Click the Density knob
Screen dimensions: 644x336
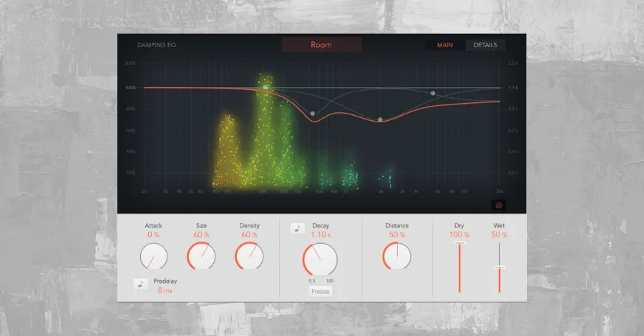click(249, 256)
